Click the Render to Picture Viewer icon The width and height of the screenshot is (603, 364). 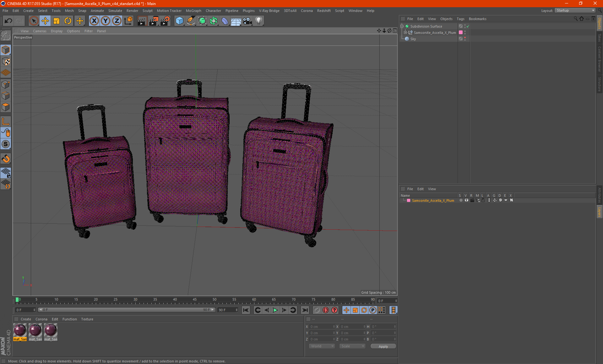click(153, 21)
